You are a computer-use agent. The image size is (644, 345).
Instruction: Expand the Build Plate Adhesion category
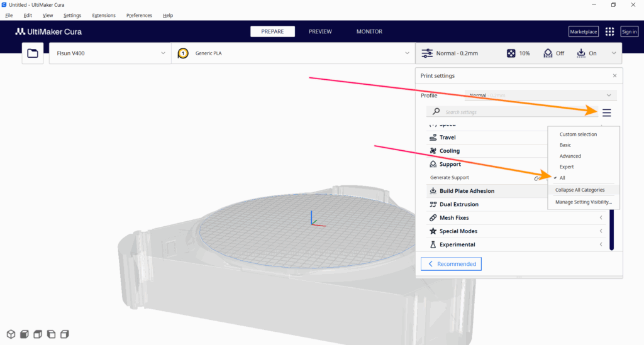click(487, 191)
